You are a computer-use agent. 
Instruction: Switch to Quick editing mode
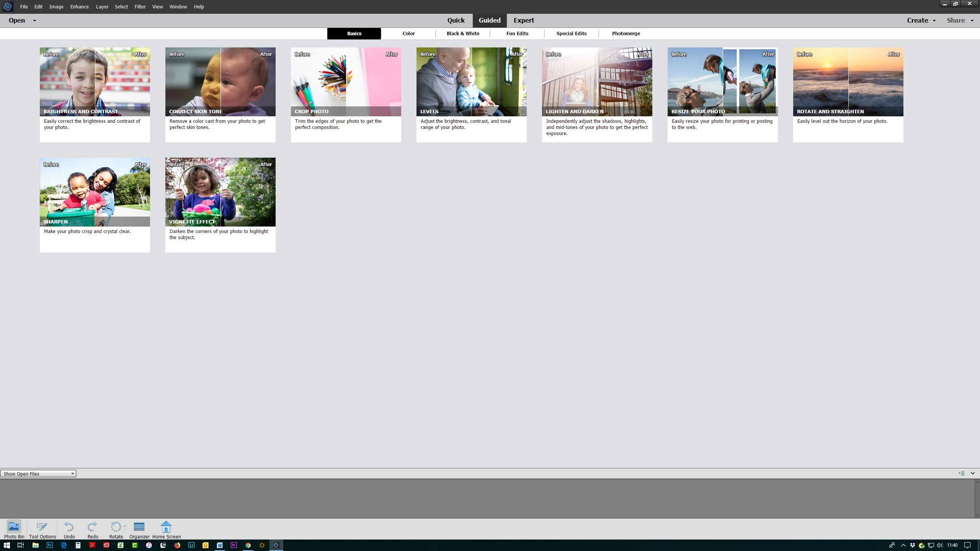click(x=456, y=20)
